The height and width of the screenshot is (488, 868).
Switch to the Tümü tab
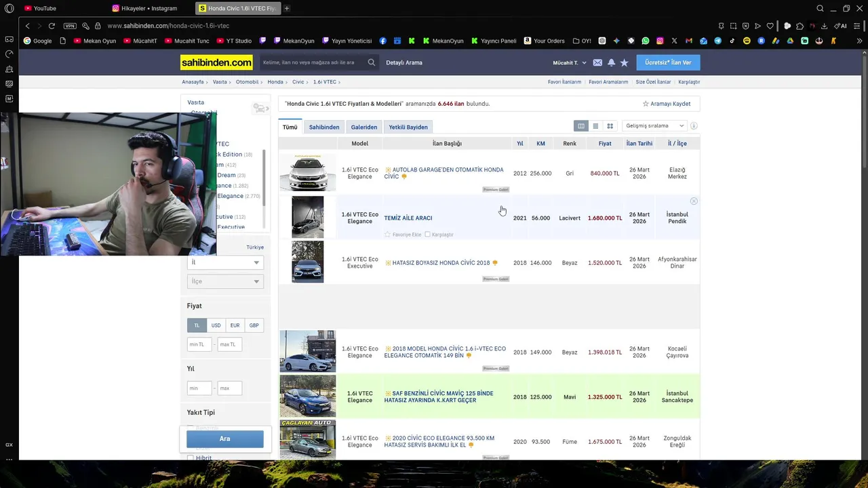pyautogui.click(x=290, y=127)
